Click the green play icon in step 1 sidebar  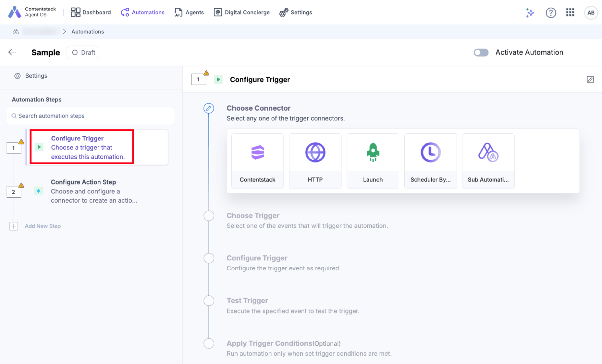pos(39,147)
